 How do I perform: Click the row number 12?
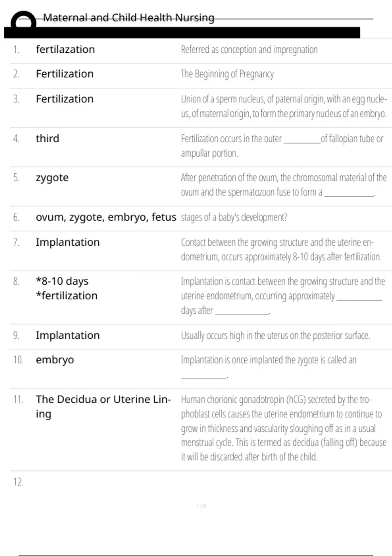click(x=18, y=482)
